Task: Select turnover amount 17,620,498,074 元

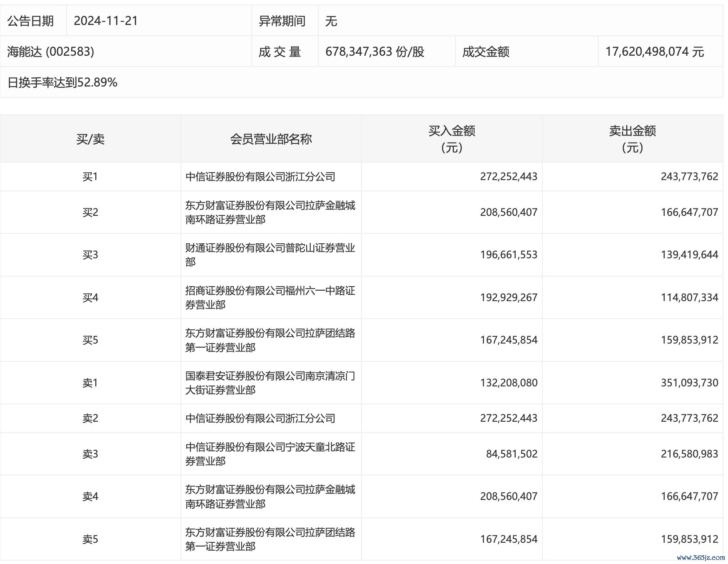Action: tap(655, 52)
